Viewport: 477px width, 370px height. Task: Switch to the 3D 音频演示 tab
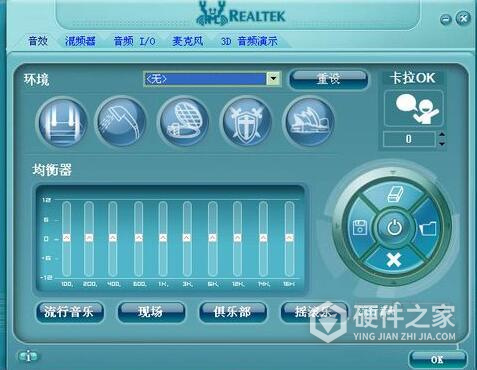coord(249,41)
